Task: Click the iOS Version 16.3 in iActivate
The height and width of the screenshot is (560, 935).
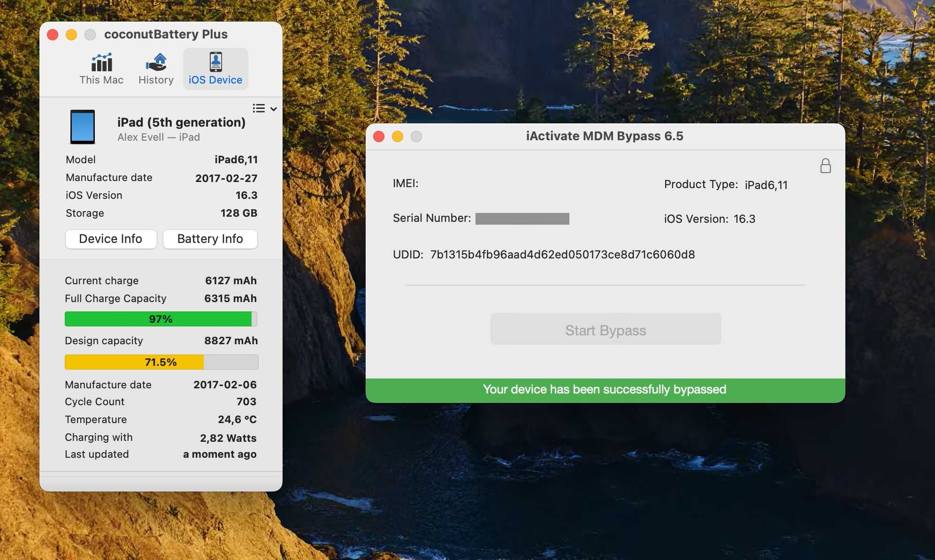Action: pos(710,219)
